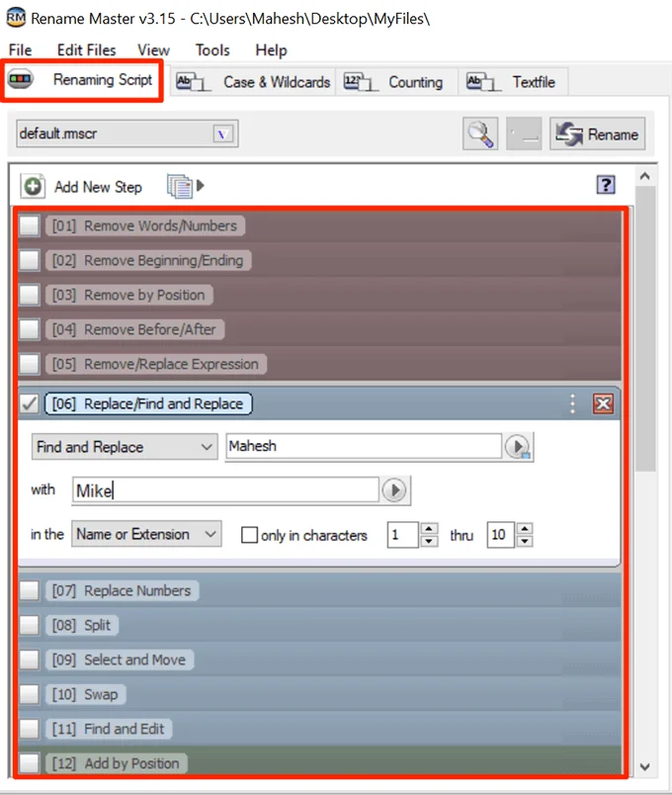Enable step 09 Select and Move checkbox
This screenshot has width=672, height=795.
coord(29,660)
